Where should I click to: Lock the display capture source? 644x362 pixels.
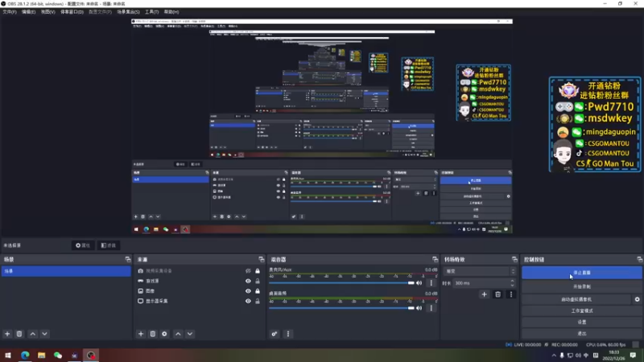click(258, 301)
